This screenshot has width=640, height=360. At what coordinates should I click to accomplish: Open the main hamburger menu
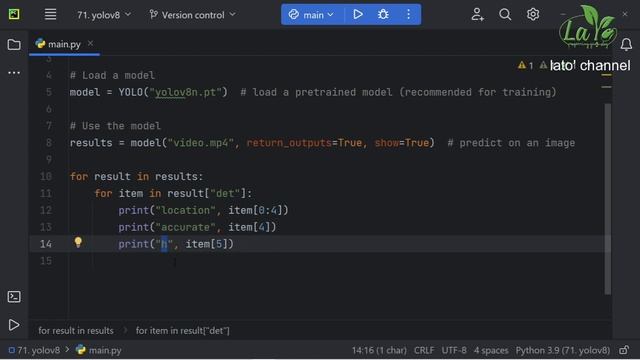tap(50, 15)
